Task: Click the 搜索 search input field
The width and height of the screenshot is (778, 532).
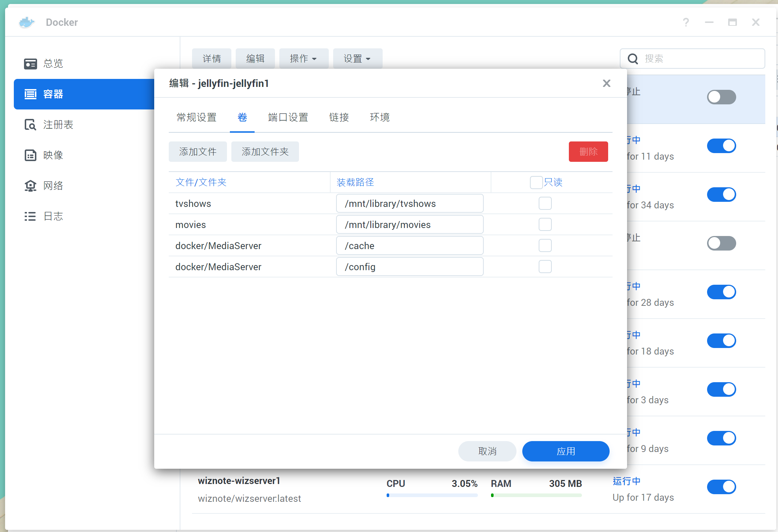Action: pos(692,59)
